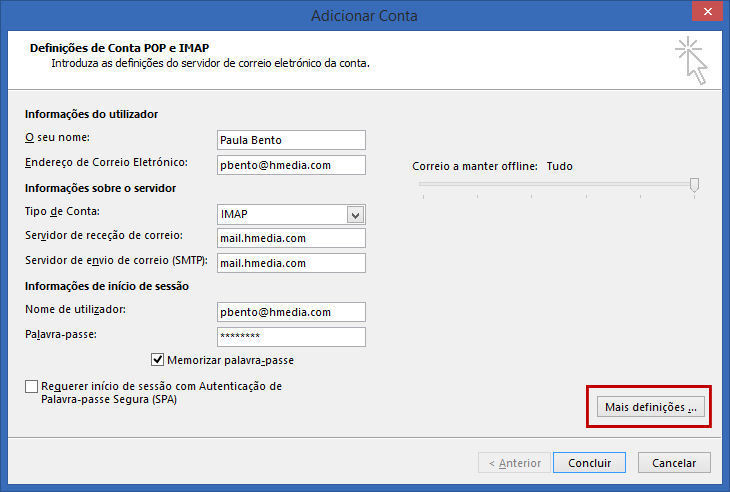Click the 'Introduza as definições do servidor' subtitle text
This screenshot has height=492, width=730.
(210, 63)
